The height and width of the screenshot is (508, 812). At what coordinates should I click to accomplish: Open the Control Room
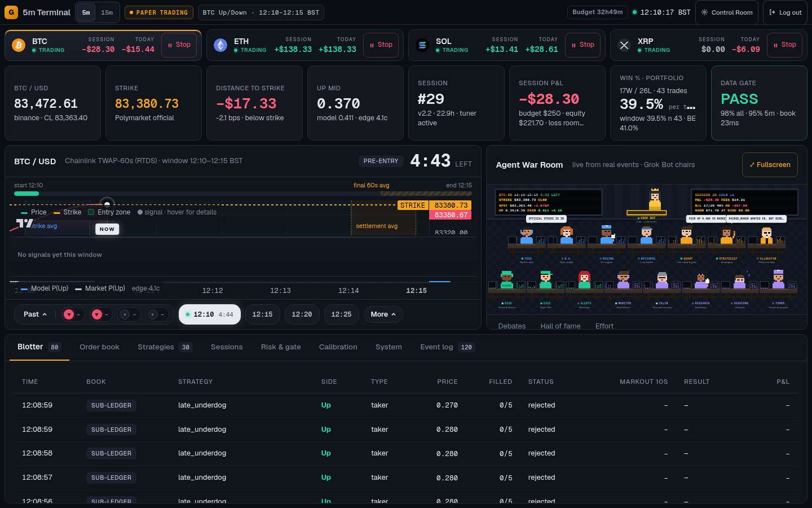[727, 12]
